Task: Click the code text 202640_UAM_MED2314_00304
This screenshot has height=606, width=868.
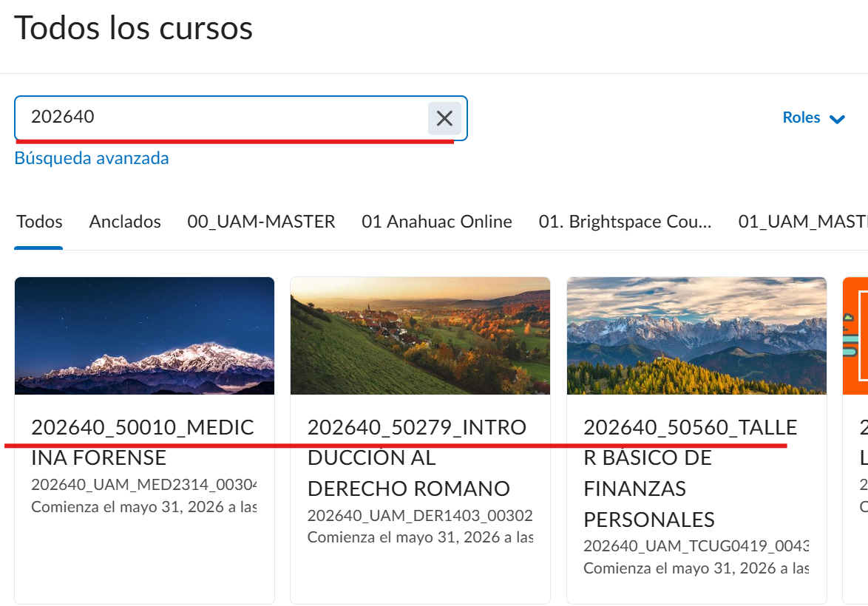Action: click(144, 485)
